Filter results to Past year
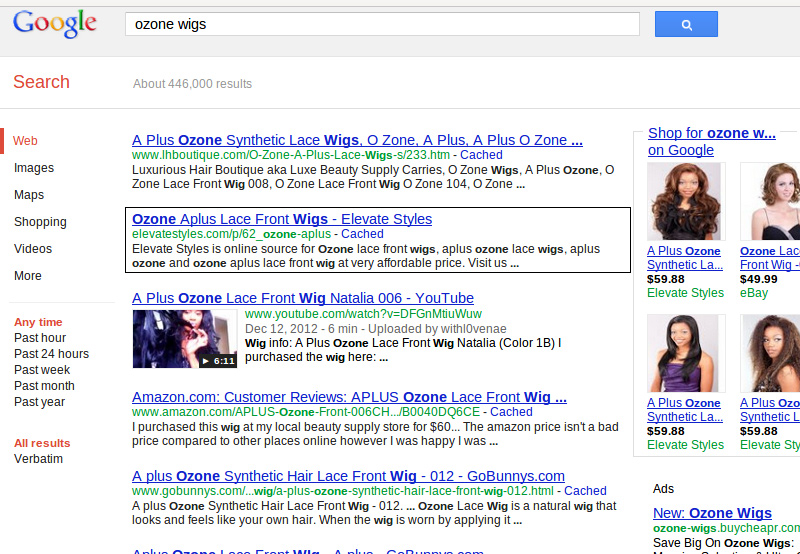The image size is (800, 554). pyautogui.click(x=39, y=402)
